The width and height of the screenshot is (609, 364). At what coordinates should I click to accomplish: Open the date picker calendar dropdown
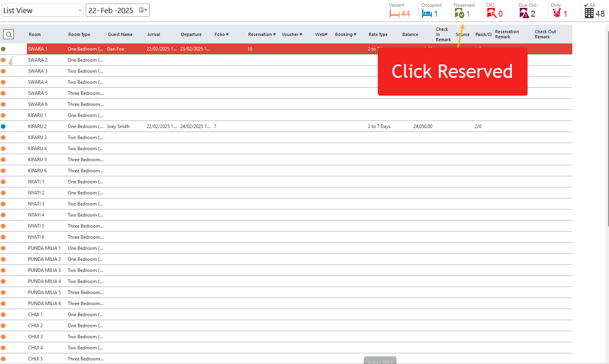coord(143,10)
